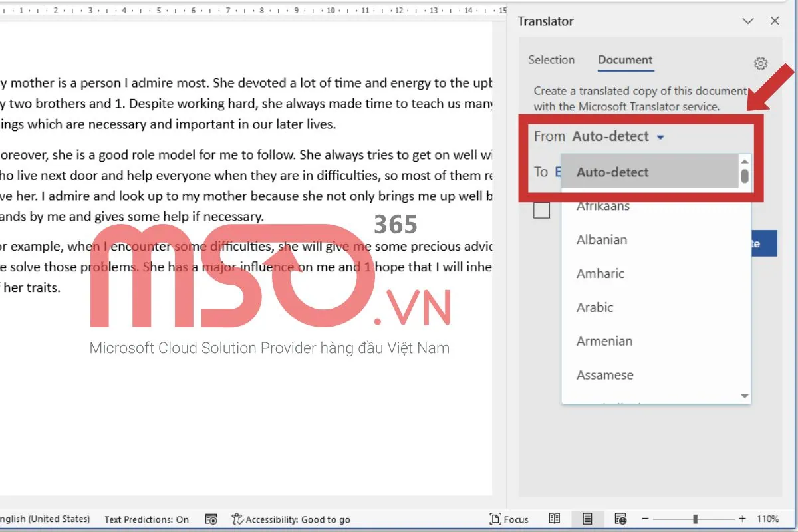Enable Focus mode in status bar

coord(509,519)
